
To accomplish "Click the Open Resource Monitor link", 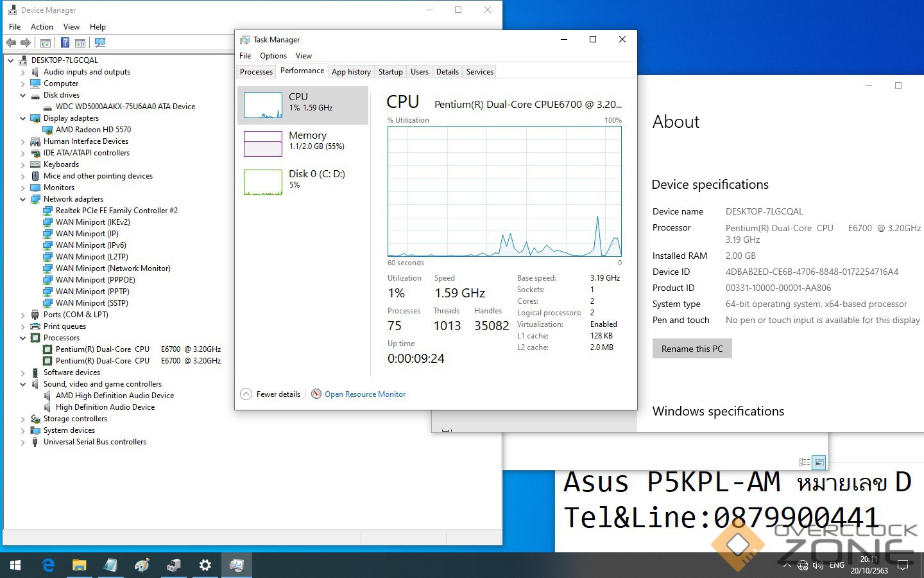I will [365, 394].
